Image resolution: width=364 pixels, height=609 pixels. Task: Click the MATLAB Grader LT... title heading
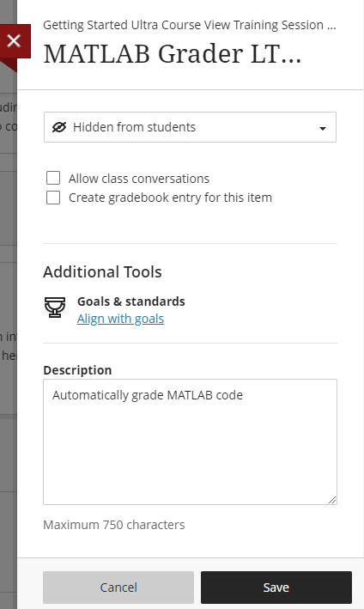(x=173, y=53)
